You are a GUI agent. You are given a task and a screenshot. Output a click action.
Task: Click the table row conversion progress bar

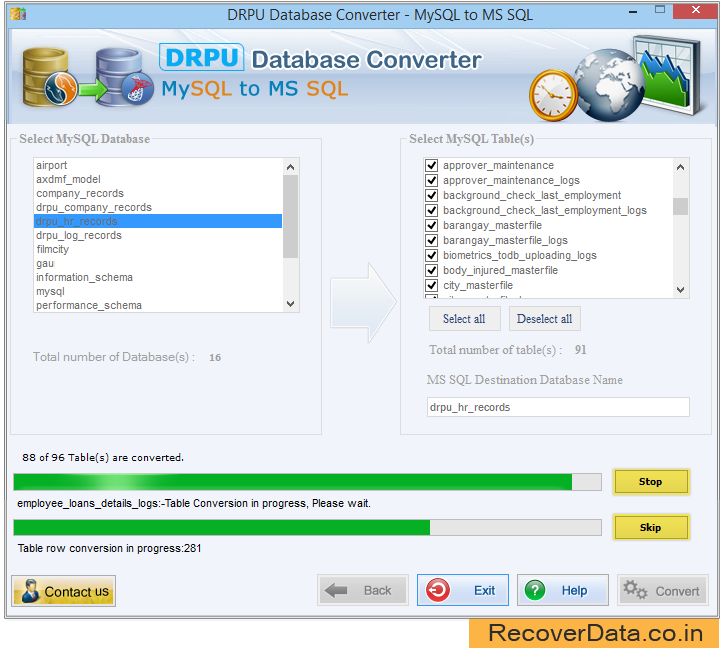tap(308, 527)
